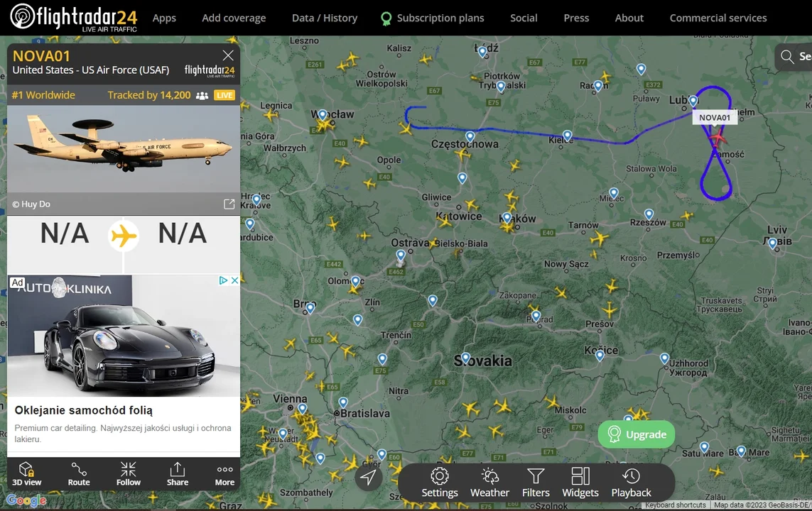Click the search magnifier icon
The width and height of the screenshot is (812, 511).
(787, 56)
